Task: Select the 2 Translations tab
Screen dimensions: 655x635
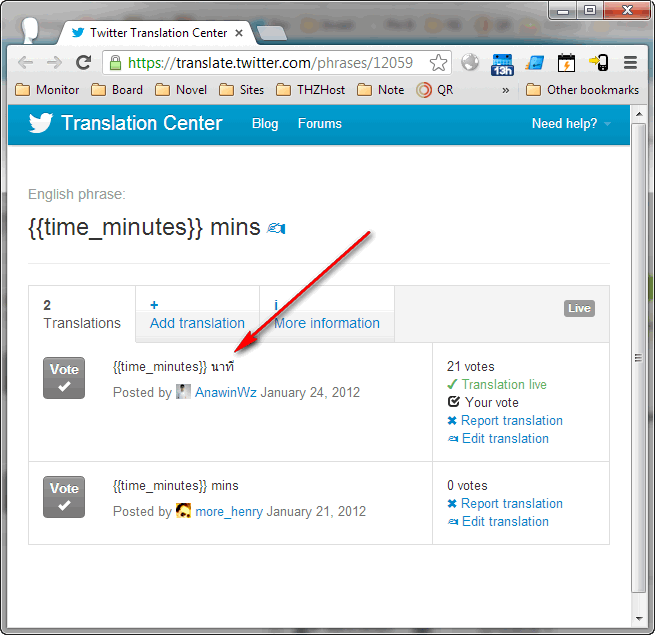Action: pos(82,314)
